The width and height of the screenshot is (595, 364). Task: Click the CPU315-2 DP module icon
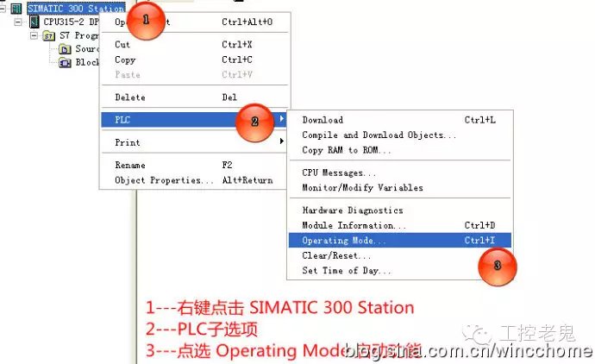[34, 22]
